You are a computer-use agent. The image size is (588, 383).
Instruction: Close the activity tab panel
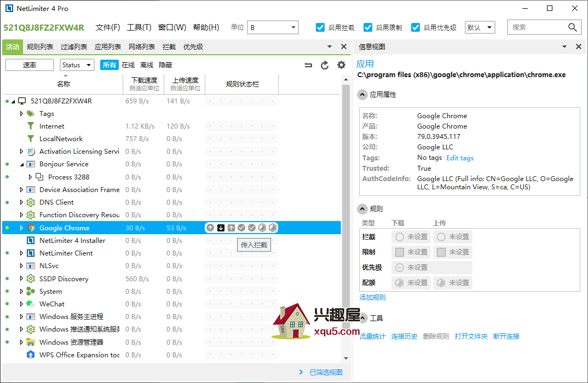(x=343, y=47)
